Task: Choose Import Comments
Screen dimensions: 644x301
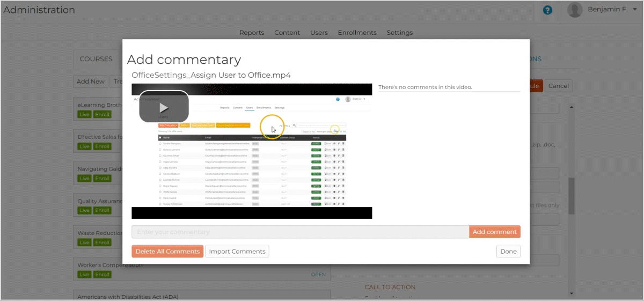Action: click(x=237, y=251)
